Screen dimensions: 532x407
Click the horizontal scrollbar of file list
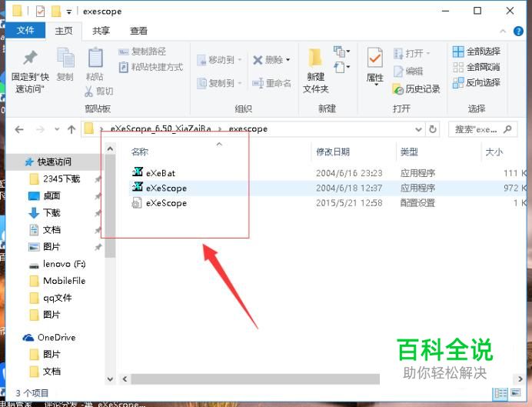[x=255, y=379]
